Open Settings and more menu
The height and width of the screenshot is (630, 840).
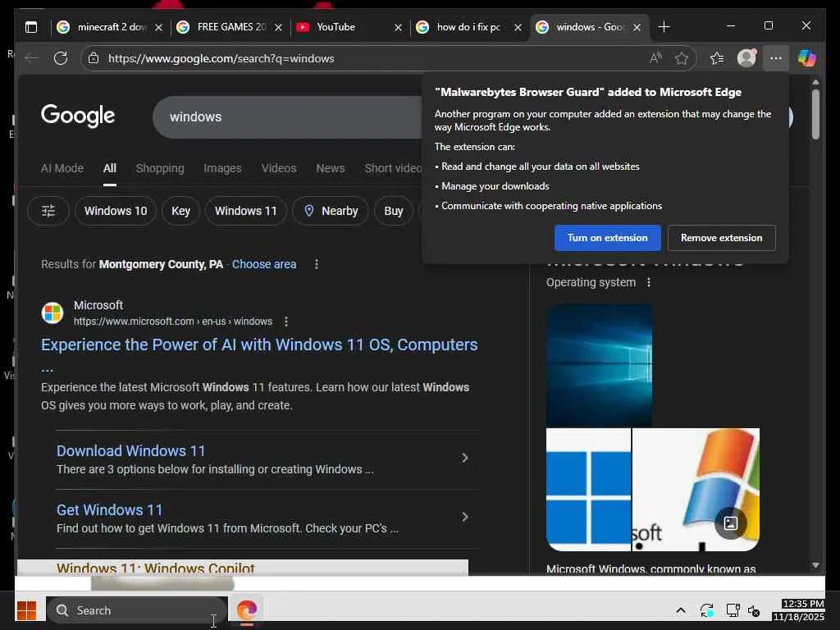tap(776, 58)
